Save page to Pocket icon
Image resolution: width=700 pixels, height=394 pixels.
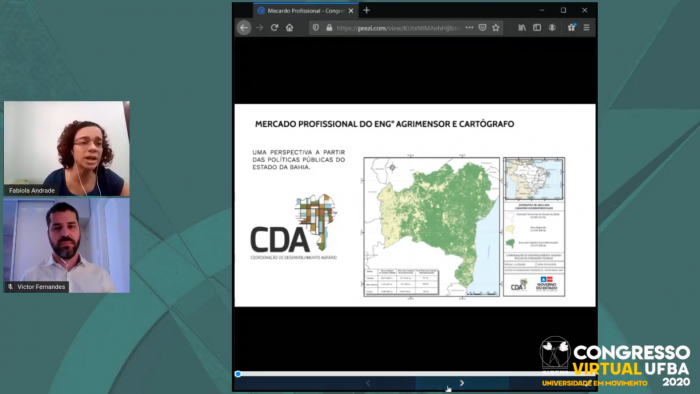pyautogui.click(x=482, y=28)
